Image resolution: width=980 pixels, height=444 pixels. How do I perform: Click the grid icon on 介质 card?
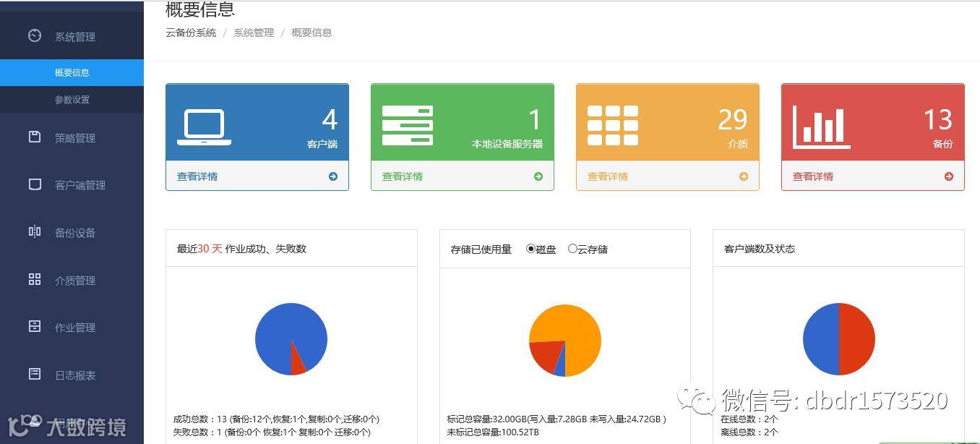613,125
